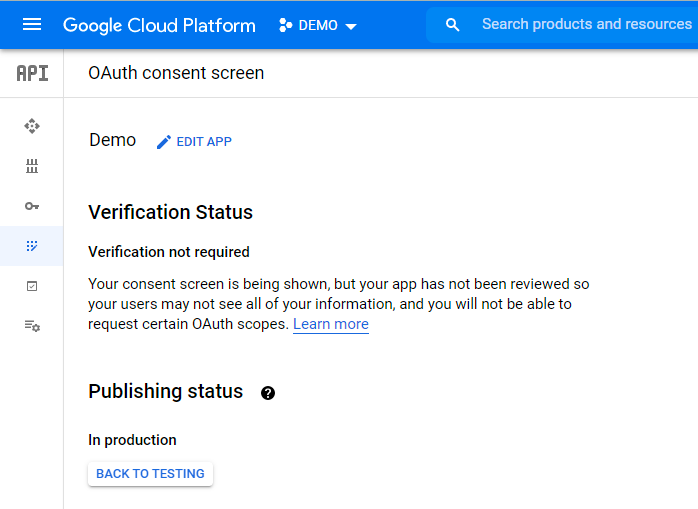Focus the Search products and resources field
The height and width of the screenshot is (509, 698).
[x=586, y=24]
